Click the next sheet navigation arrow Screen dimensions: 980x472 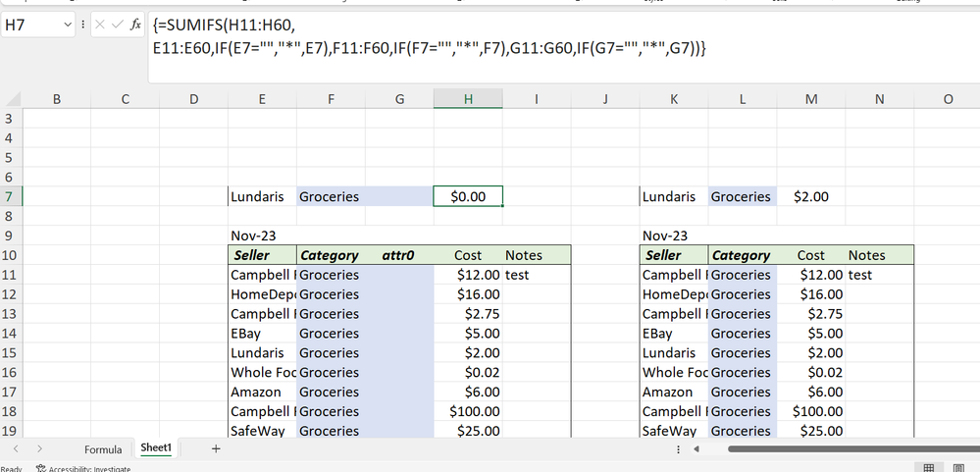click(39, 448)
